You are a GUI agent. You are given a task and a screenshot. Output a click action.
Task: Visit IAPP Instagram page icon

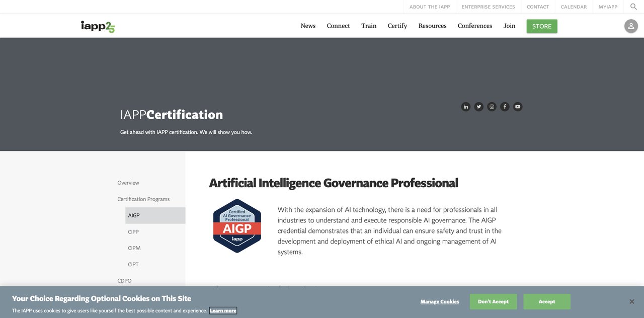[492, 107]
